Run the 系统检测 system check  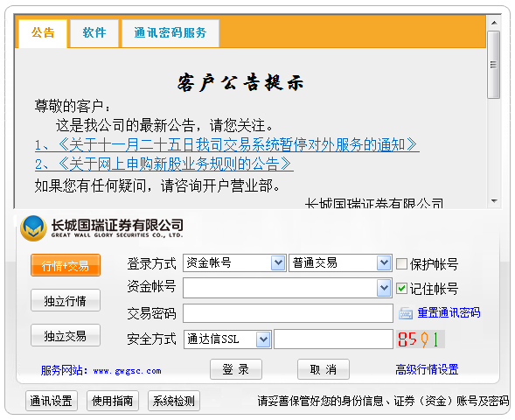coord(174,401)
